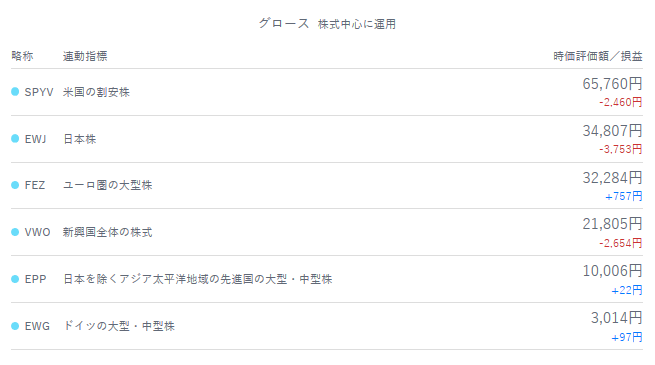Screen dimensions: 655x365
Task: Click the blue dot next to VWO
Action: 15,232
